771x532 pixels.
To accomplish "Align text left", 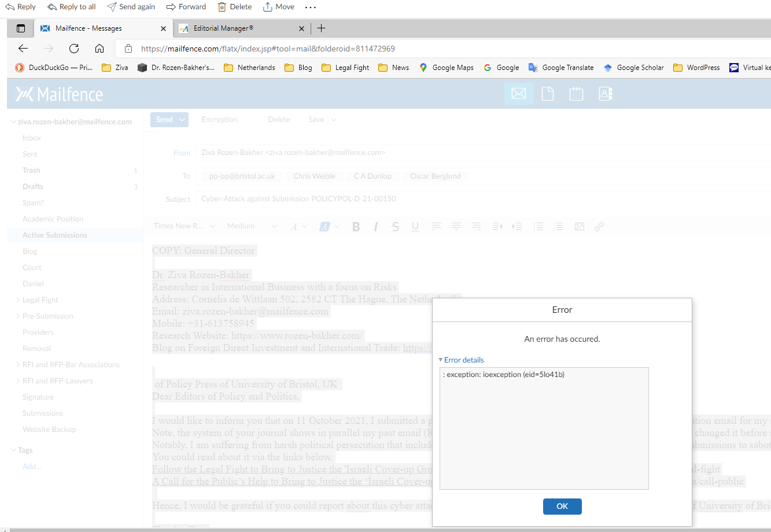I will click(437, 227).
